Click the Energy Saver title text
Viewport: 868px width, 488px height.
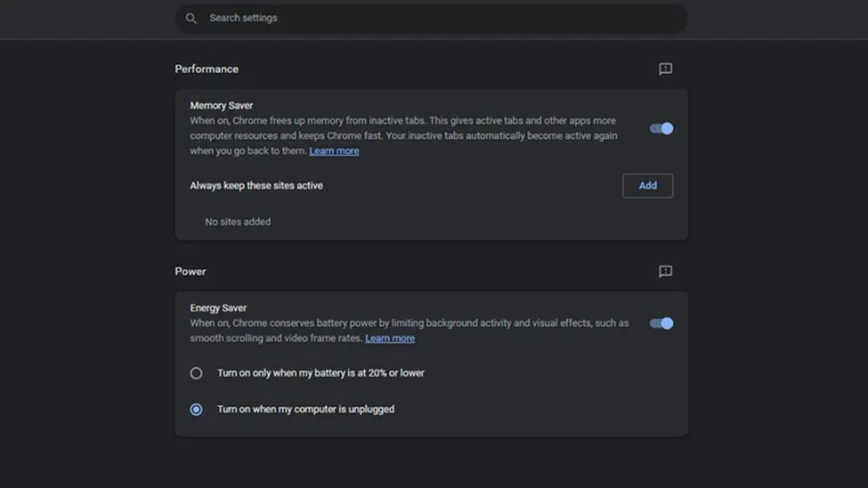tap(218, 308)
